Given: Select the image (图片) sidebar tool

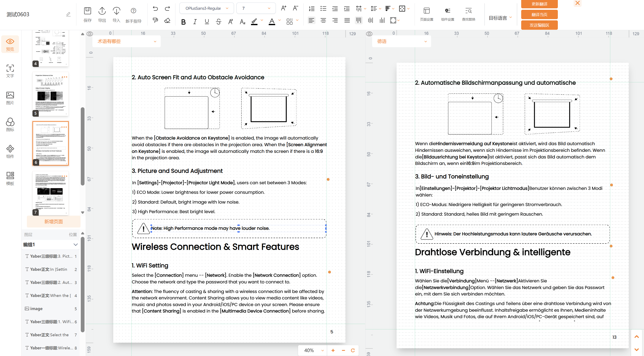Looking at the screenshot, I should pos(10,98).
